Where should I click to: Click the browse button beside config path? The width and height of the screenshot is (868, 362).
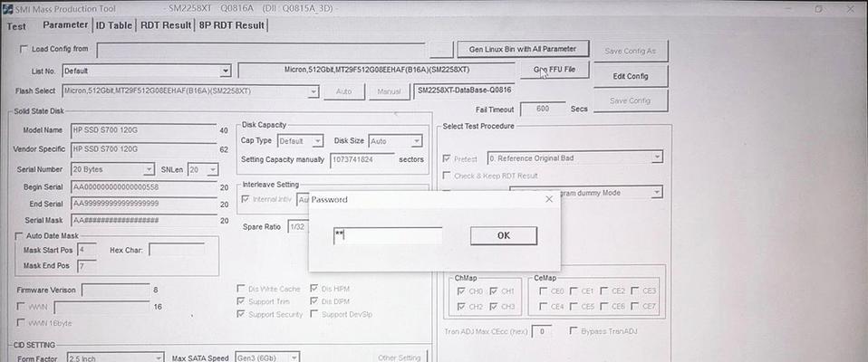pos(441,49)
